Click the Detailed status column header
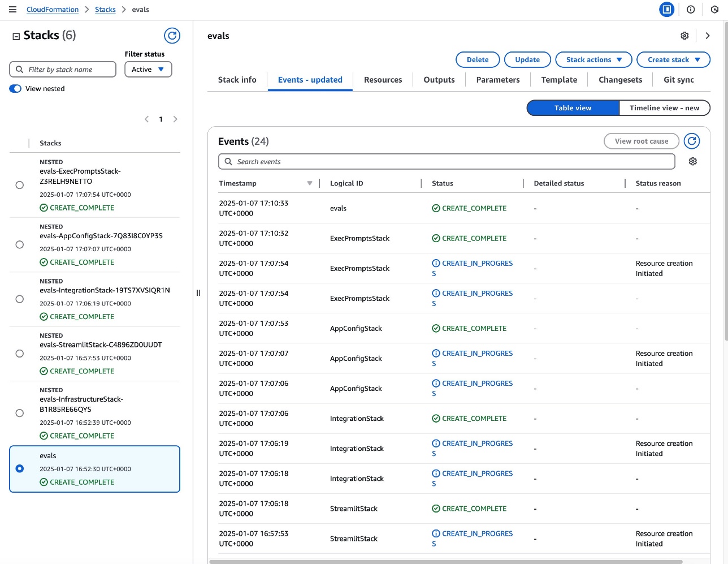The width and height of the screenshot is (728, 564). point(559,183)
